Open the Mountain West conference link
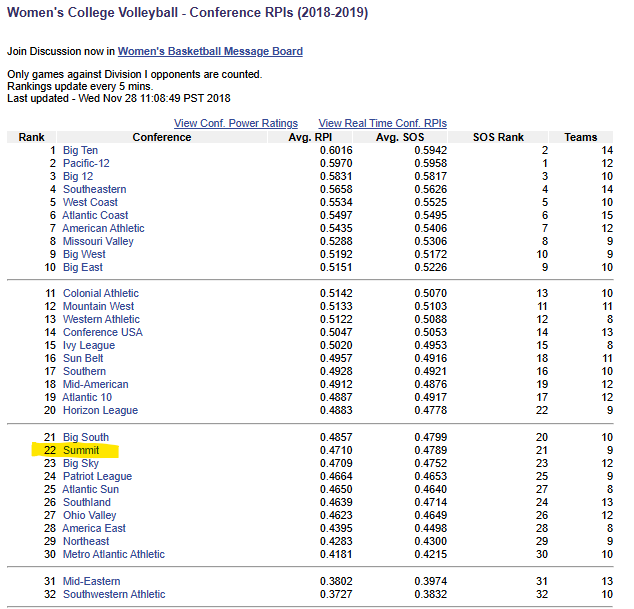The height and width of the screenshot is (609, 634). pyautogui.click(x=98, y=306)
